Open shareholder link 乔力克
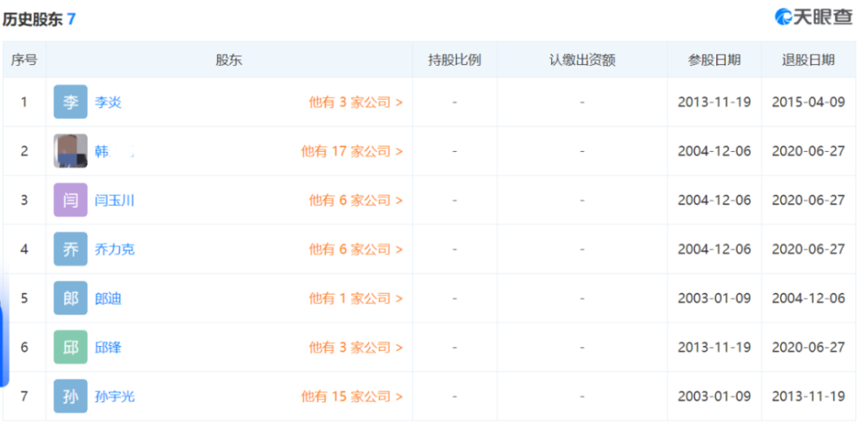The height and width of the screenshot is (424, 868). (x=115, y=249)
